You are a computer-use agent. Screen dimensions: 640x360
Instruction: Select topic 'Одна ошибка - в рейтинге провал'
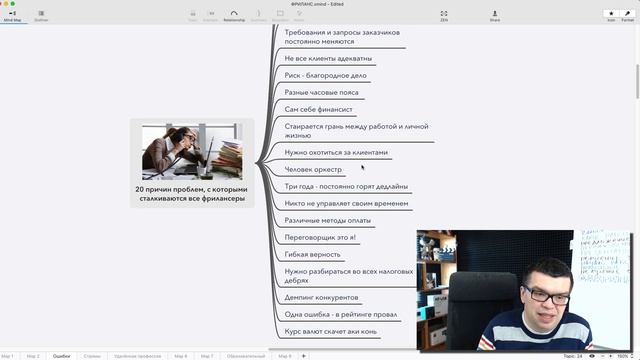[x=341, y=315]
